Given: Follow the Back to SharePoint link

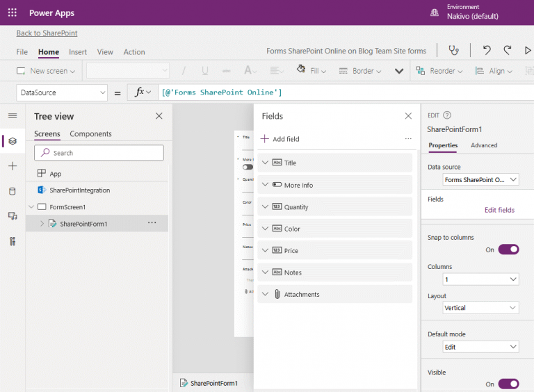Looking at the screenshot, I should 47,33.
